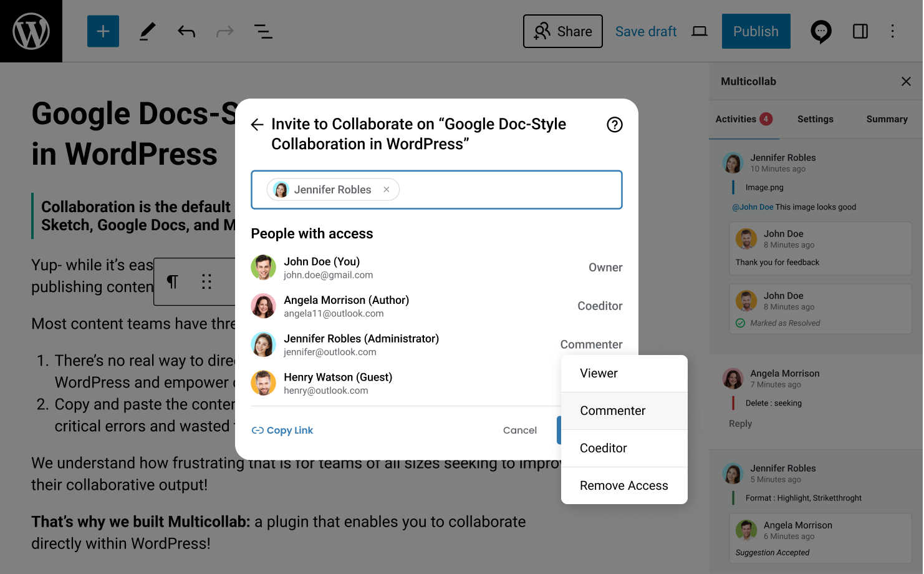The width and height of the screenshot is (924, 574).
Task: Click the 'Delete : seeking' activity text
Action: [x=774, y=403]
